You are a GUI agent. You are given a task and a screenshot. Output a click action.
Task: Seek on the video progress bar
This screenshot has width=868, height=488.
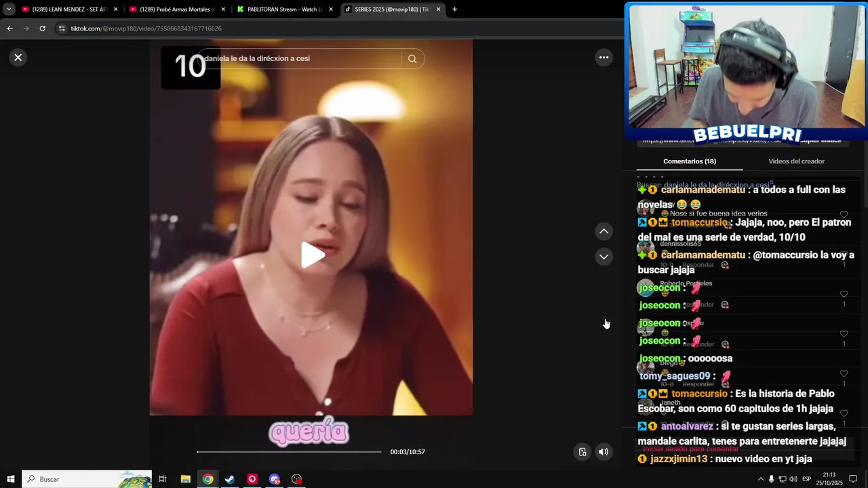point(290,451)
